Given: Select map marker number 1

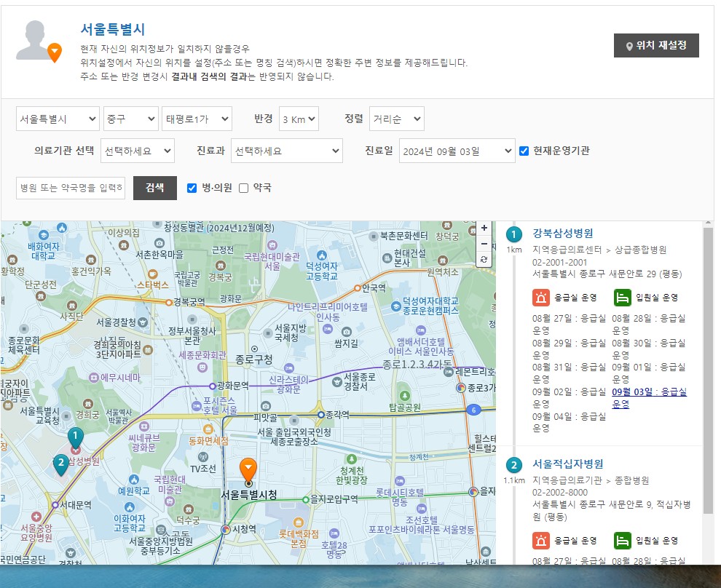Looking at the screenshot, I should 76,438.
